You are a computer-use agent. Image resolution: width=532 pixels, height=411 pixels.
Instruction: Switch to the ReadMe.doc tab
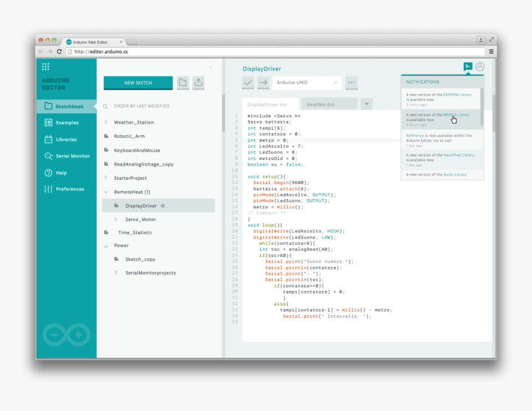pyautogui.click(x=320, y=104)
